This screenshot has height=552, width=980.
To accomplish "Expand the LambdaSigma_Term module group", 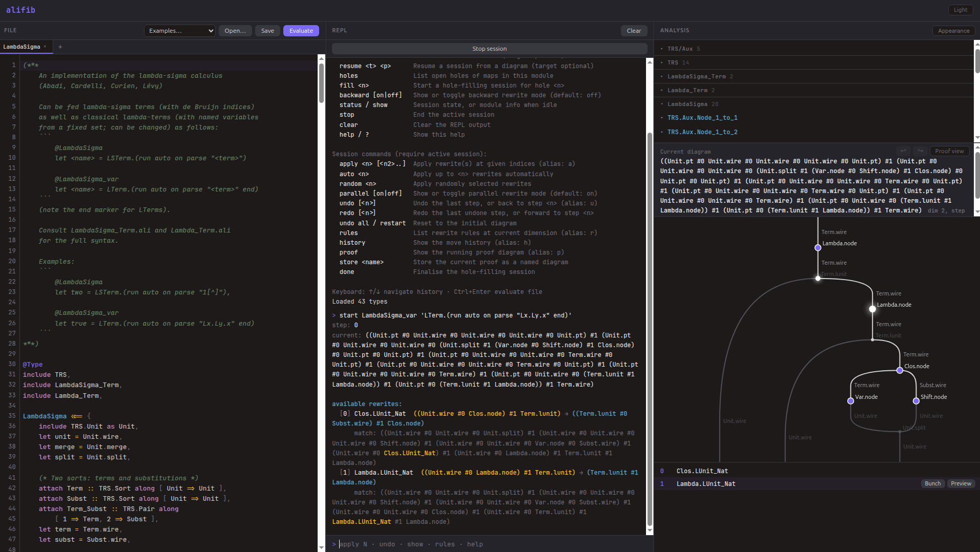I will [x=814, y=76].
